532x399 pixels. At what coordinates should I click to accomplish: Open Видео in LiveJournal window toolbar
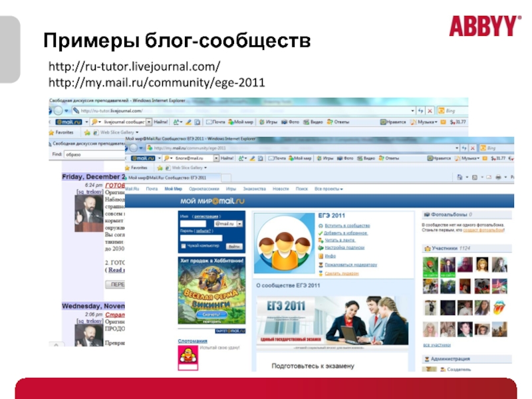[x=313, y=122]
